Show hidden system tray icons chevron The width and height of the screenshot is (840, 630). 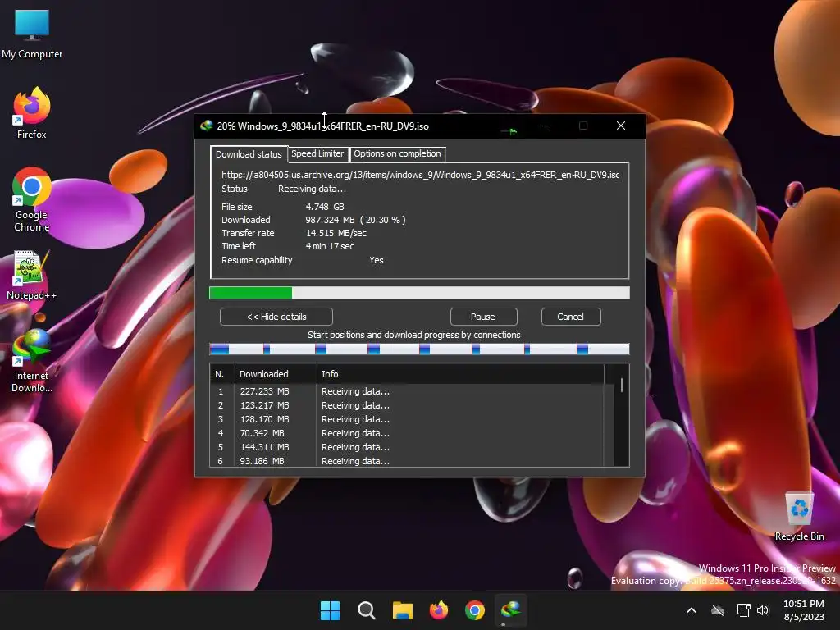click(692, 610)
